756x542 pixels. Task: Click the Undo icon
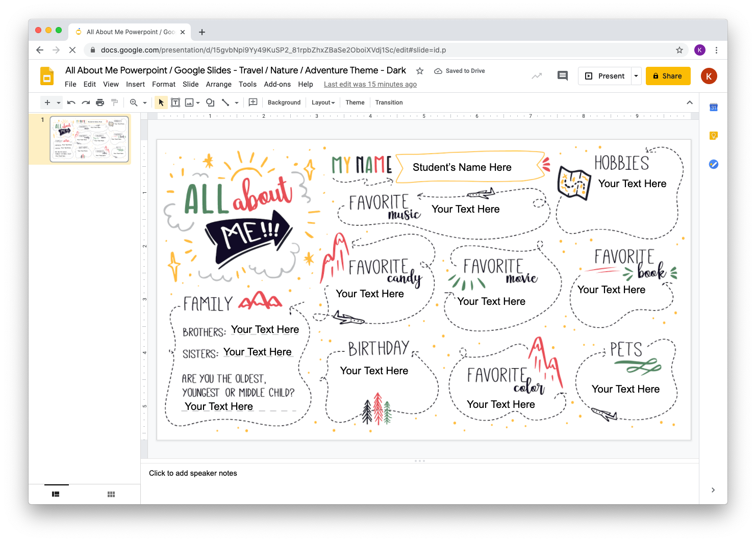(x=71, y=102)
